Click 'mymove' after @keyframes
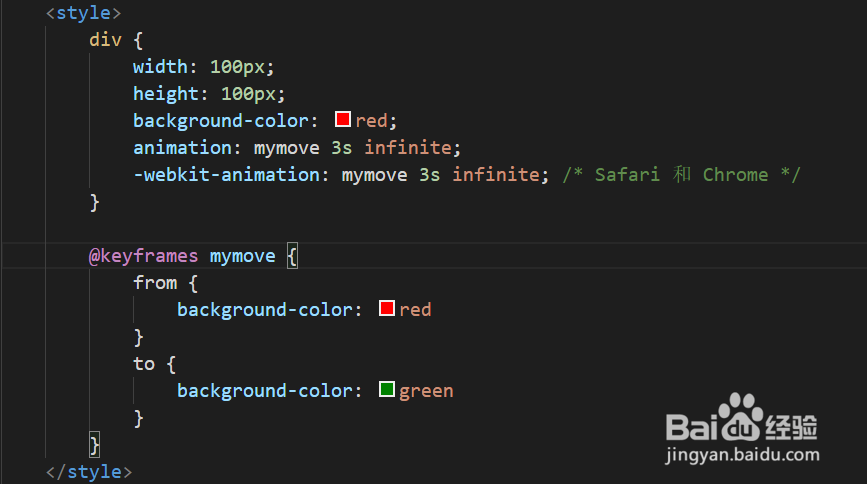Image resolution: width=867 pixels, height=484 pixels. point(242,257)
